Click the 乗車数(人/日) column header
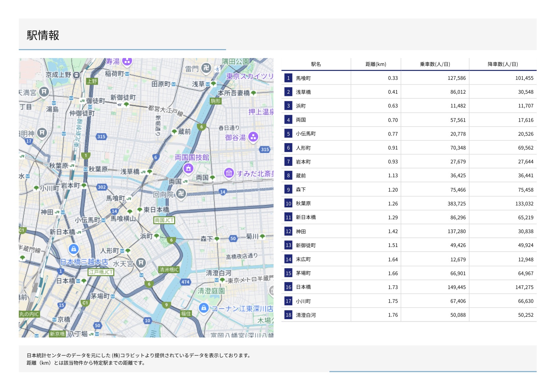The height and width of the screenshot is (392, 555). [435, 64]
